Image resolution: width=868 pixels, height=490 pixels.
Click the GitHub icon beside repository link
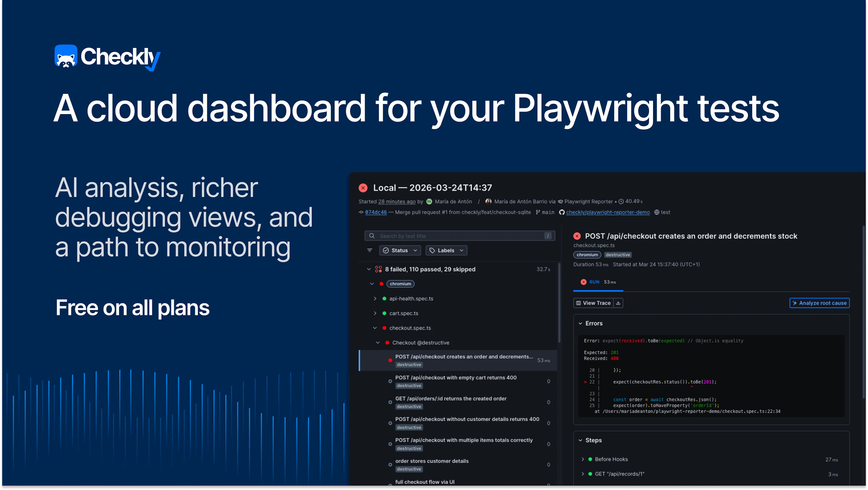point(562,212)
